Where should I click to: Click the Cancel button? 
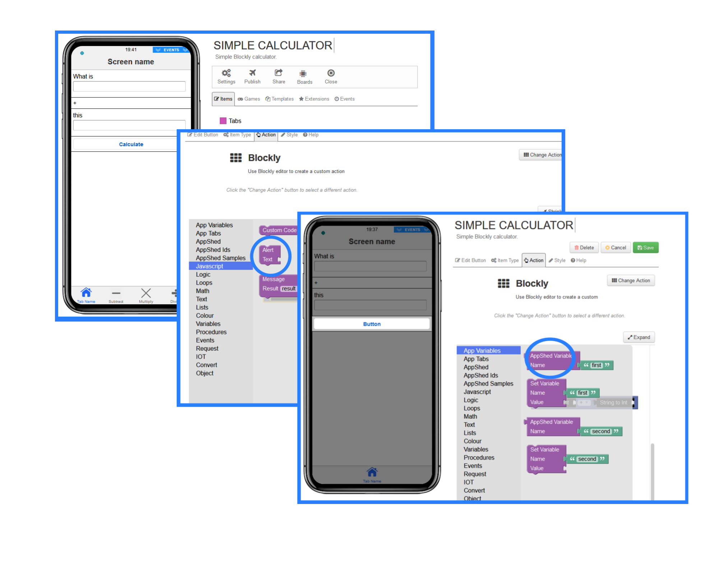(615, 248)
